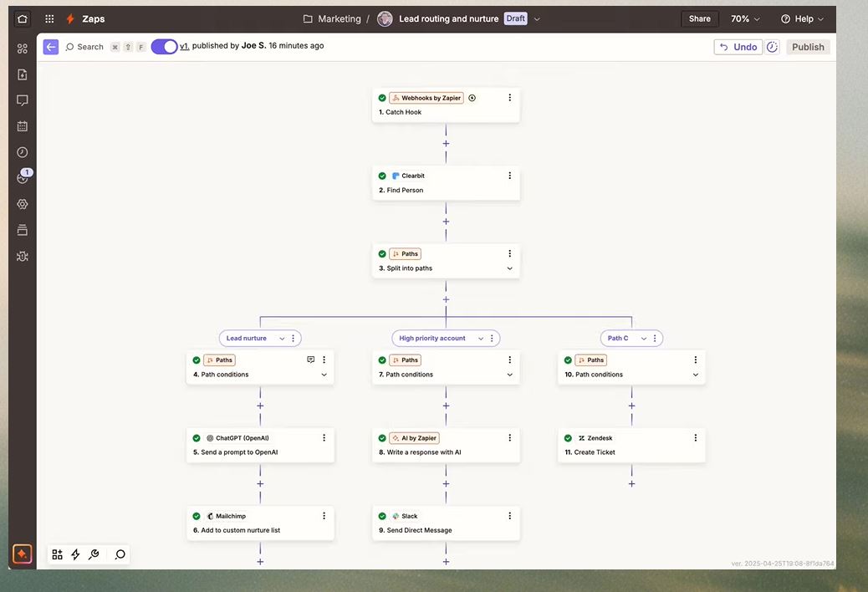The image size is (868, 592).
Task: Open the 70% zoom level dropdown
Action: coord(745,18)
